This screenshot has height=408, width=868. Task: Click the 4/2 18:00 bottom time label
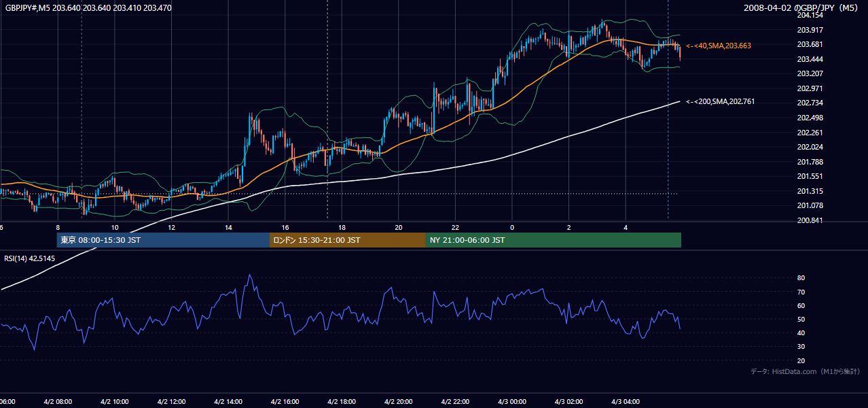coord(342,402)
